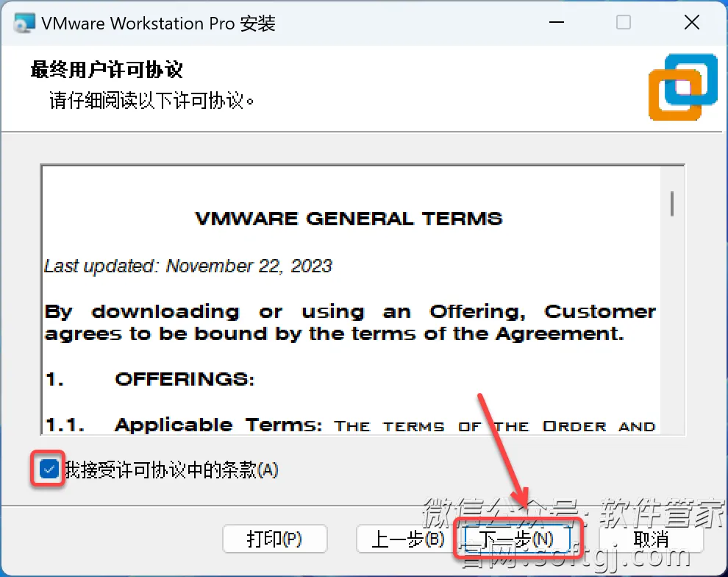Click the VMware Workstation logo graphic

pos(683,87)
